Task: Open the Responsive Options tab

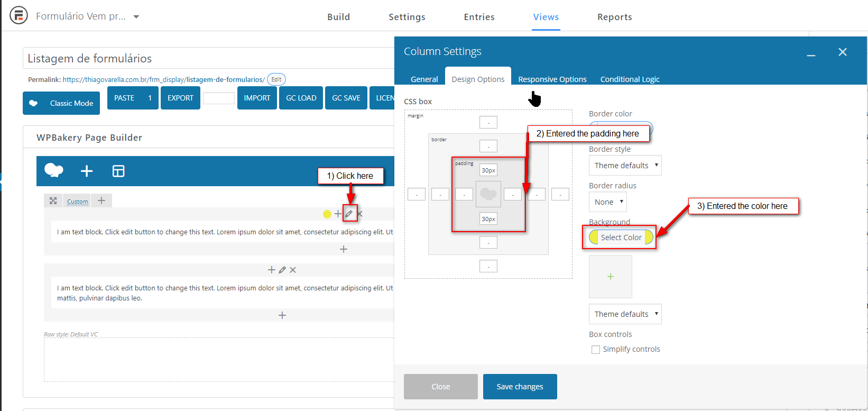Action: (552, 79)
